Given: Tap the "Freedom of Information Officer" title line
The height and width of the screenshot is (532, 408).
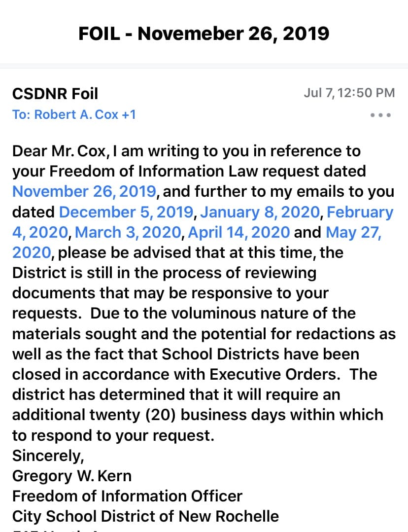Looking at the screenshot, I should (x=127, y=496).
